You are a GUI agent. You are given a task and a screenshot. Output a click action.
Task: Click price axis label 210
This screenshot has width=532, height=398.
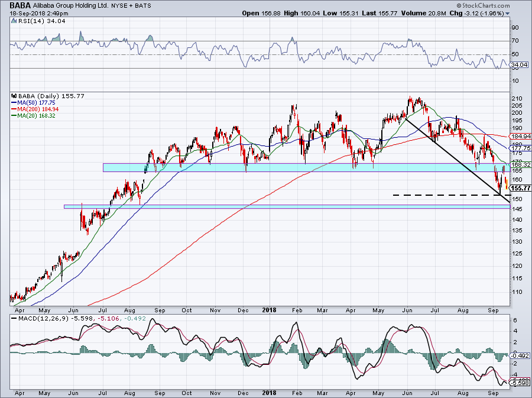[x=516, y=99]
